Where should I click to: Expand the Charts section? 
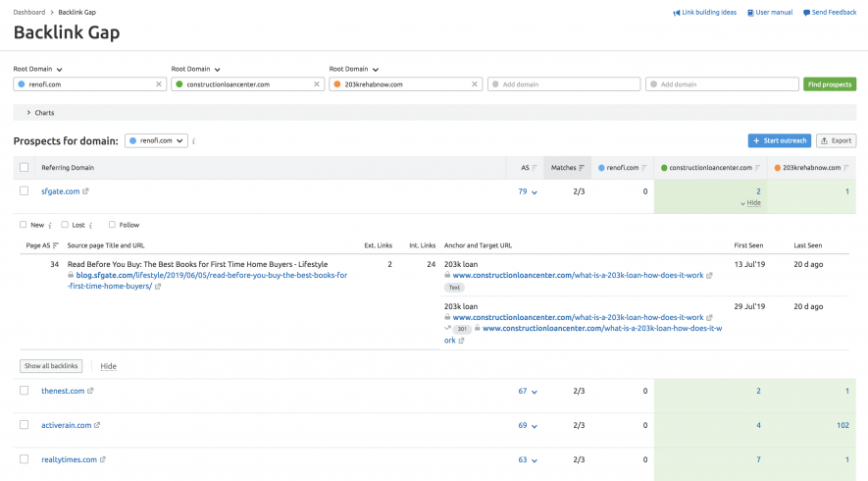click(x=40, y=113)
